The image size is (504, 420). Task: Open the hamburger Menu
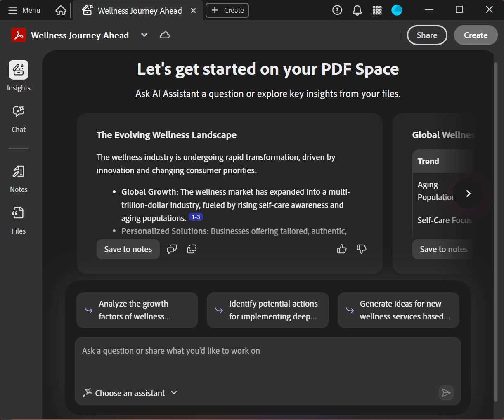click(x=24, y=10)
